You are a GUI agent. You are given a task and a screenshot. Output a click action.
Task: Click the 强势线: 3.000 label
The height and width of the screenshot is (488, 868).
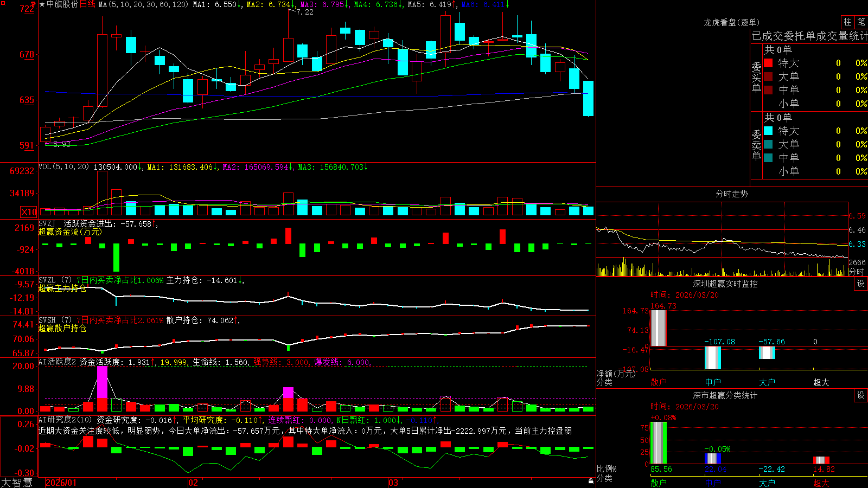tap(282, 362)
